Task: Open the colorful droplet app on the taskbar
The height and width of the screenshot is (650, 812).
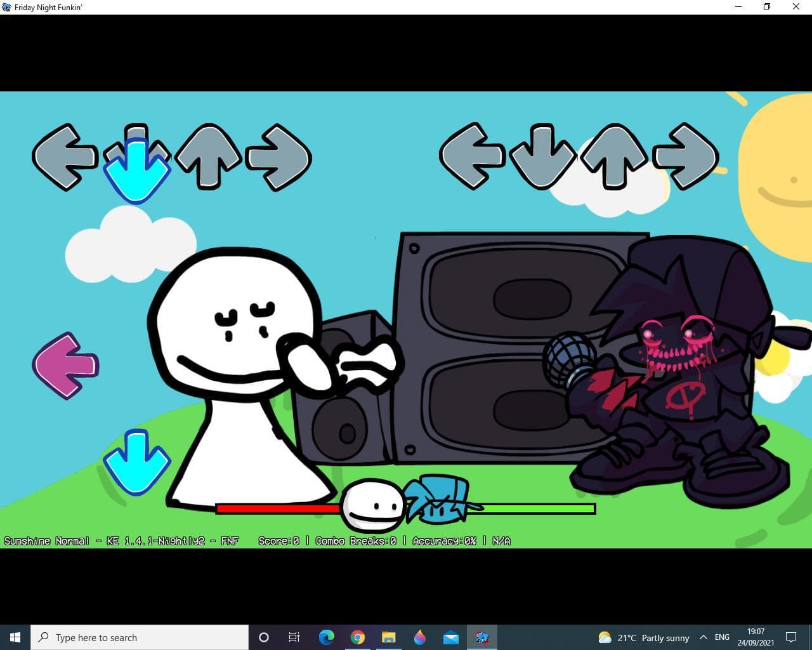Action: [x=420, y=637]
